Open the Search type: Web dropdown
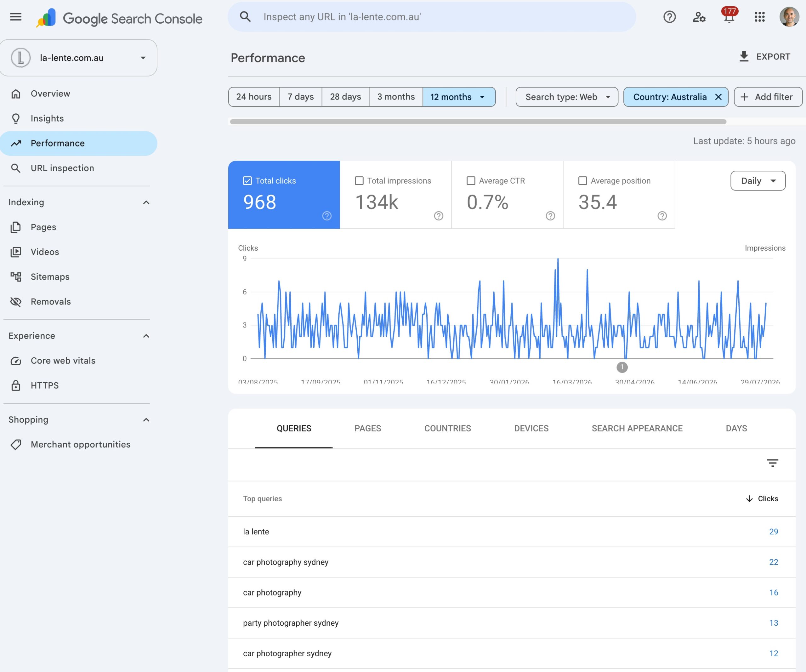806x672 pixels. point(566,97)
